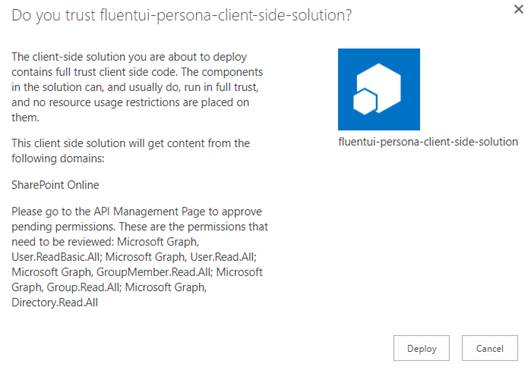Click "resource usage restrictions" phrase

[114, 102]
